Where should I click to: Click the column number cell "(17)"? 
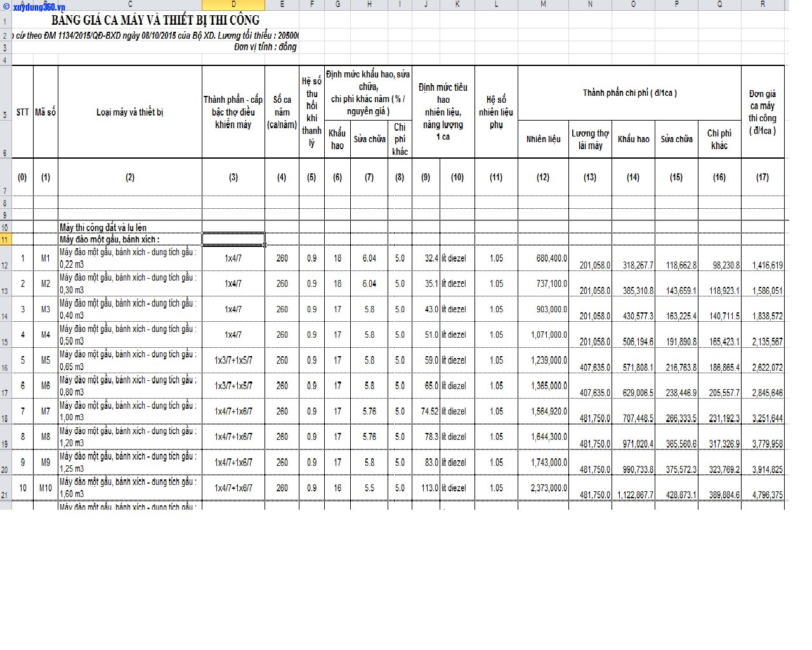pyautogui.click(x=763, y=177)
